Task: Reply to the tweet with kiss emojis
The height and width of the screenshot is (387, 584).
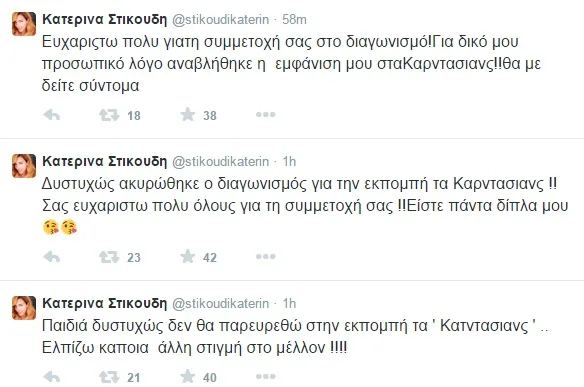Action: [52, 257]
